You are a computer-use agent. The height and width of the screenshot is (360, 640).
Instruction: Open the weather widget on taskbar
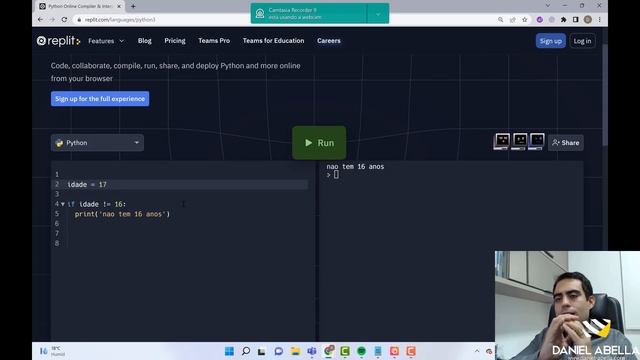click(x=52, y=351)
